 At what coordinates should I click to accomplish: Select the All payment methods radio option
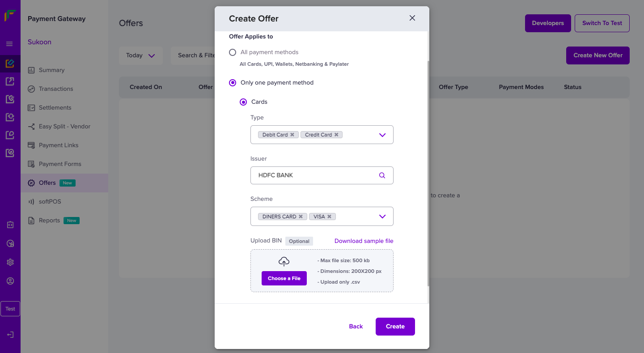[233, 52]
